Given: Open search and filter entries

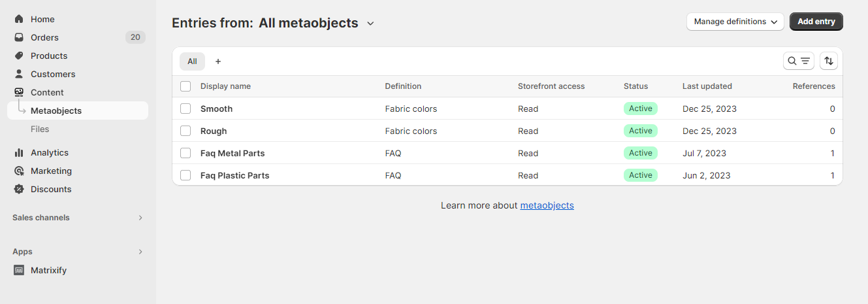Looking at the screenshot, I should pyautogui.click(x=798, y=61).
